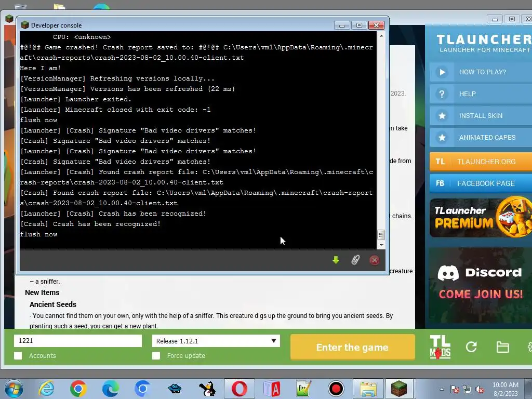Click the HOW TO PLAY? button
Viewport: 532px width, 399px height.
point(481,72)
